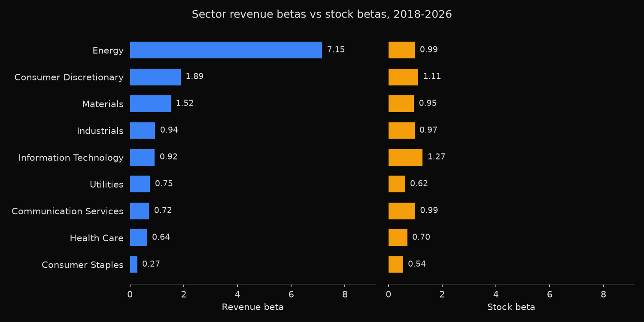
Task: Click the blue Utilities revenue beta bar
Action: [x=140, y=184]
